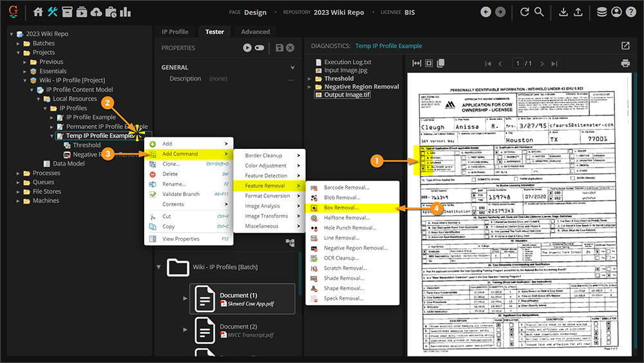Switch to the IP Profile tab
The height and width of the screenshot is (363, 644).
pos(175,32)
